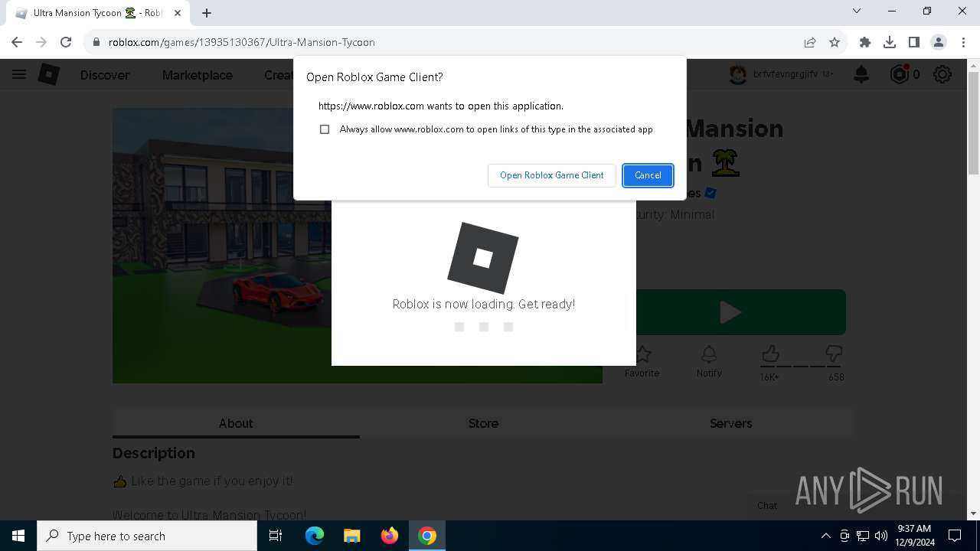Open the network icon in tray
This screenshot has height=551, width=980.
point(863,536)
